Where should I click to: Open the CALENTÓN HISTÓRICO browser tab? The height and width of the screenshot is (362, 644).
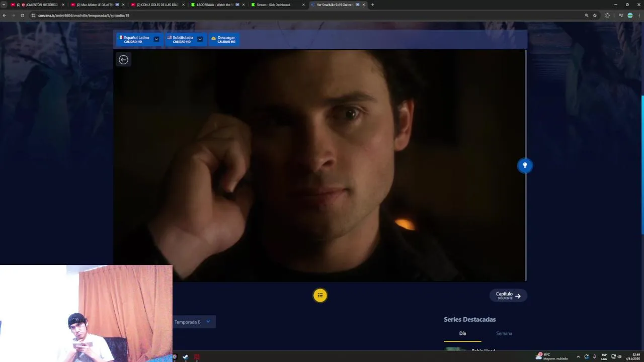37,5
